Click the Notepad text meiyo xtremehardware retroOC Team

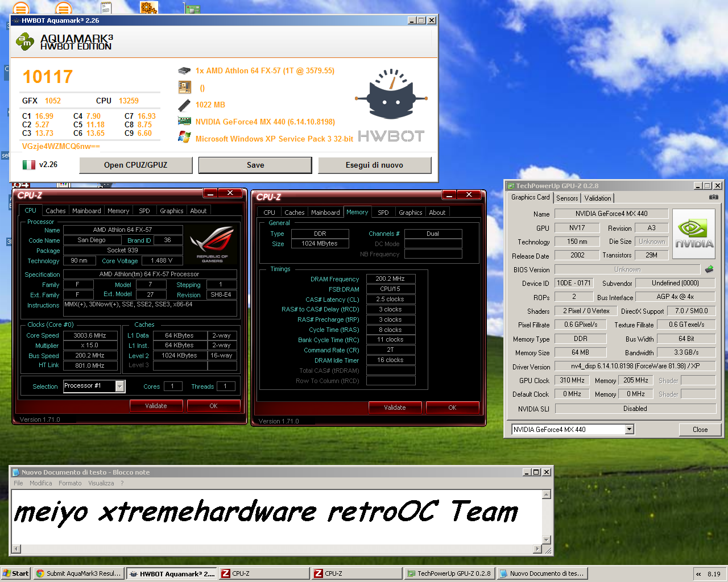click(x=266, y=512)
